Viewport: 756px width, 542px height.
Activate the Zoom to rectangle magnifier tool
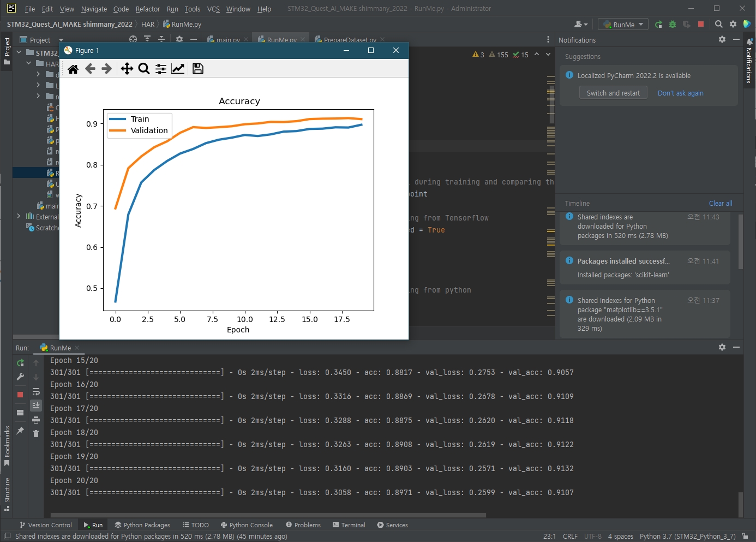point(144,68)
